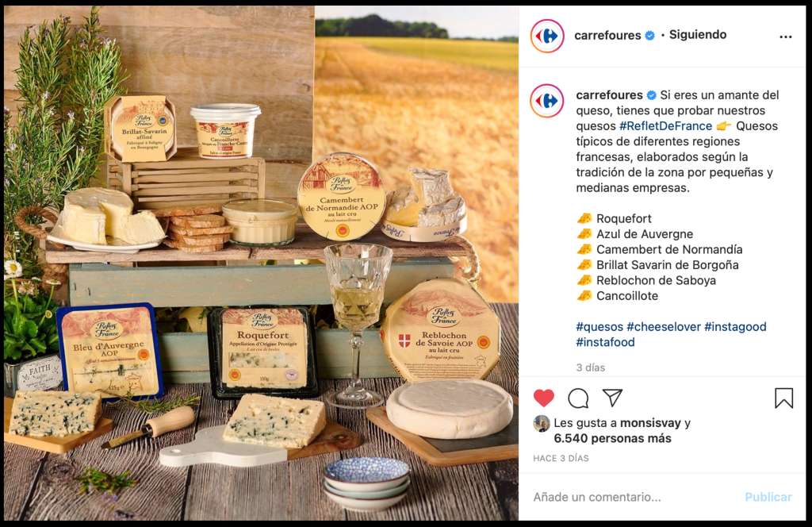The width and height of the screenshot is (812, 527).
Task: Click monsisvay liker profile picture
Action: 542,423
